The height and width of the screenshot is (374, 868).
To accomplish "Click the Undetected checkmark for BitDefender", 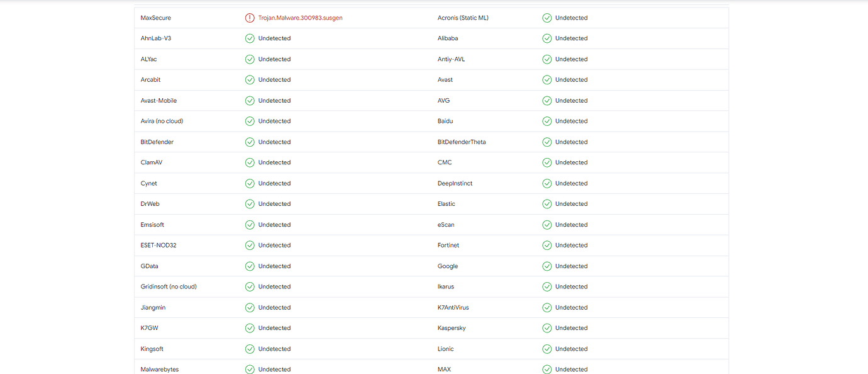I will tap(250, 142).
